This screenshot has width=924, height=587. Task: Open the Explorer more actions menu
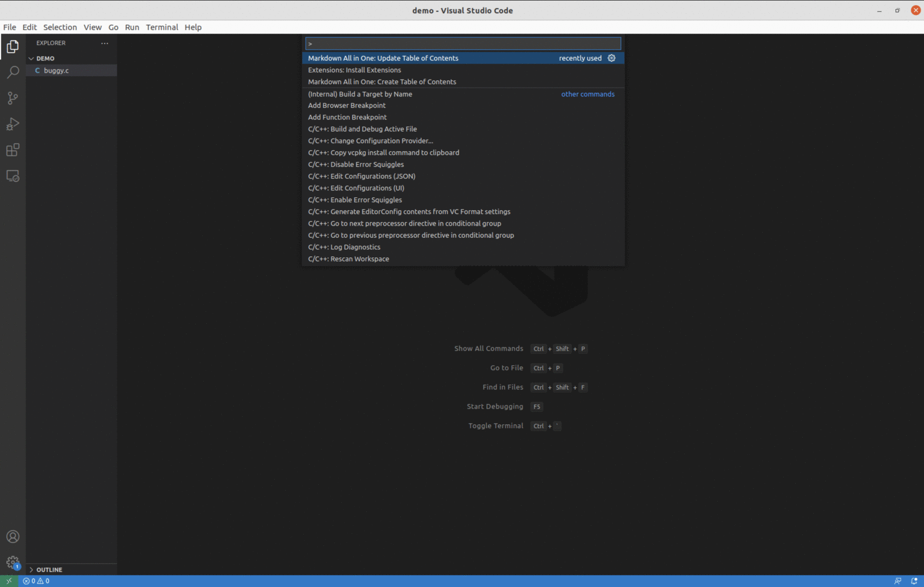pyautogui.click(x=105, y=43)
